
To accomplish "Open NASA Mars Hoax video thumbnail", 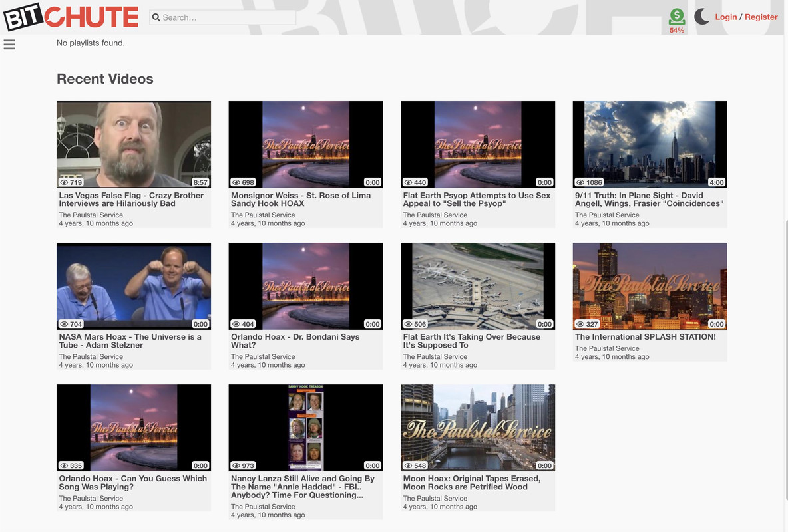I will coord(134,286).
